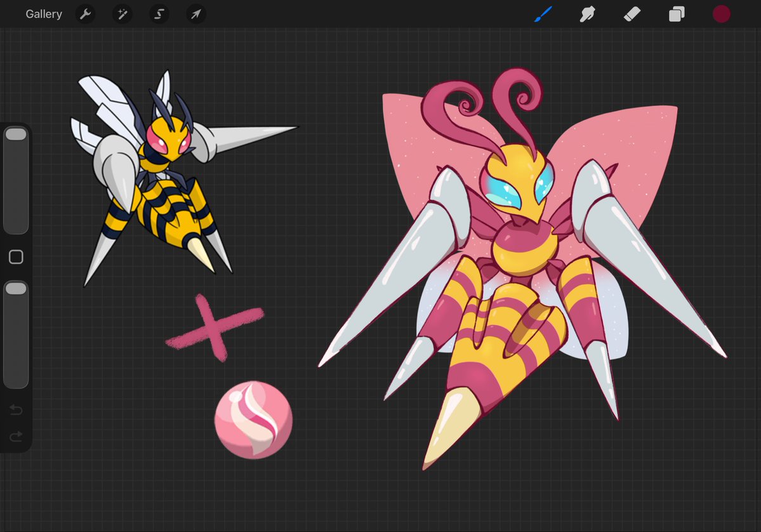Select the Selection S-shaped tool
Viewport: 761px width, 532px height.
pos(159,14)
